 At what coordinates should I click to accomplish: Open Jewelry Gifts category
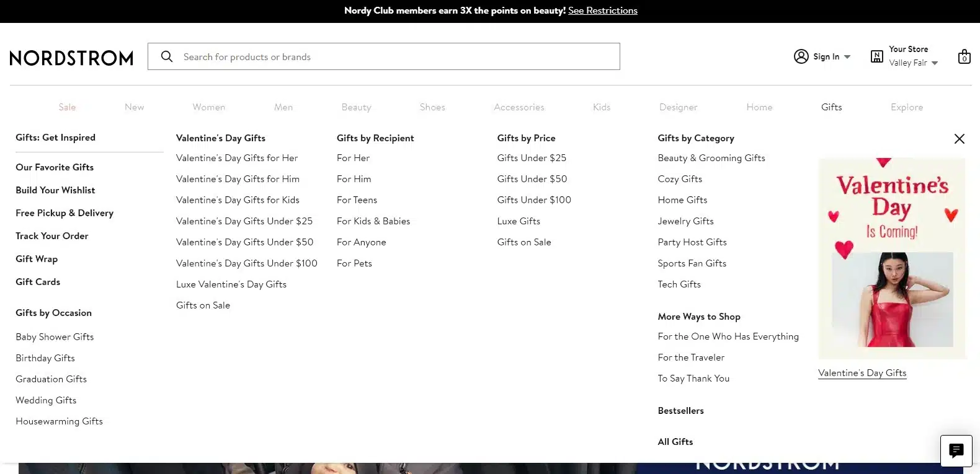685,221
